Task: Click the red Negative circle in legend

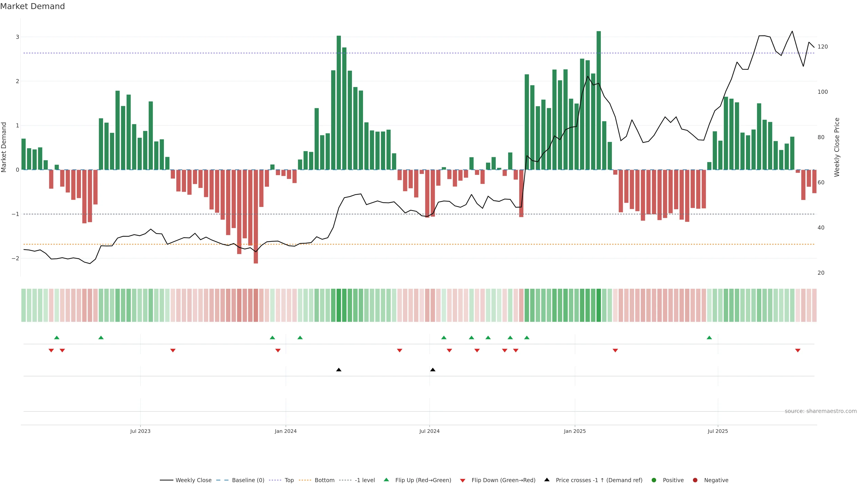Action: point(695,480)
